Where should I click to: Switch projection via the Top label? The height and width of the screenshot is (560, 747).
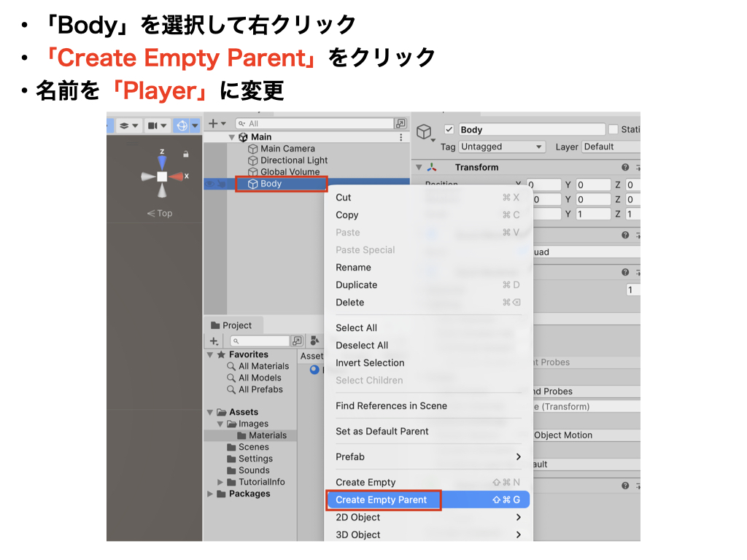pyautogui.click(x=160, y=214)
